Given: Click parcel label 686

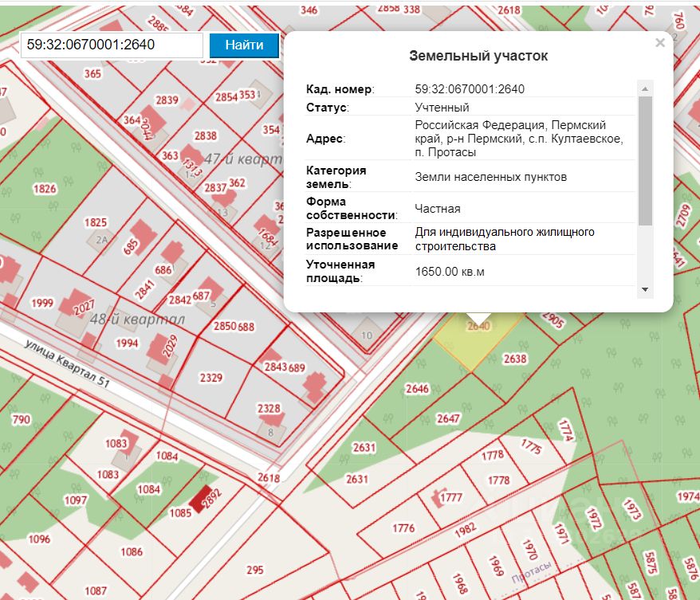Looking at the screenshot, I should (163, 270).
